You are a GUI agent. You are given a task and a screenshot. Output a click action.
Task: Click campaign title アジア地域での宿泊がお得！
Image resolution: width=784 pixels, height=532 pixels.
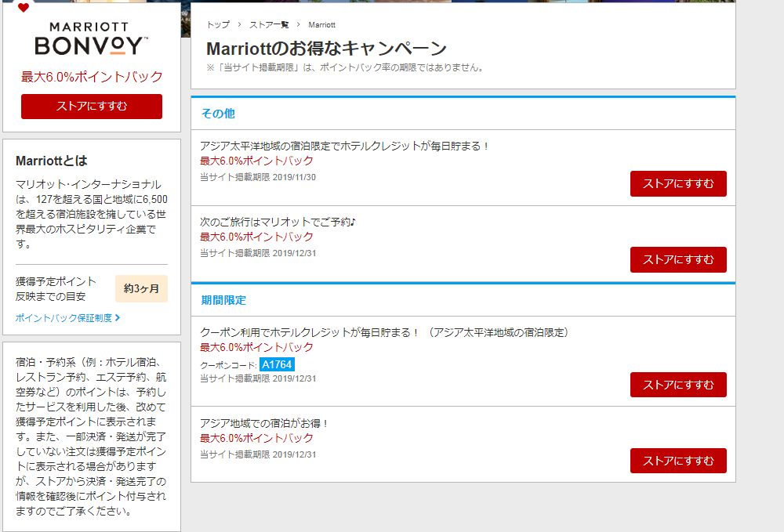264,423
